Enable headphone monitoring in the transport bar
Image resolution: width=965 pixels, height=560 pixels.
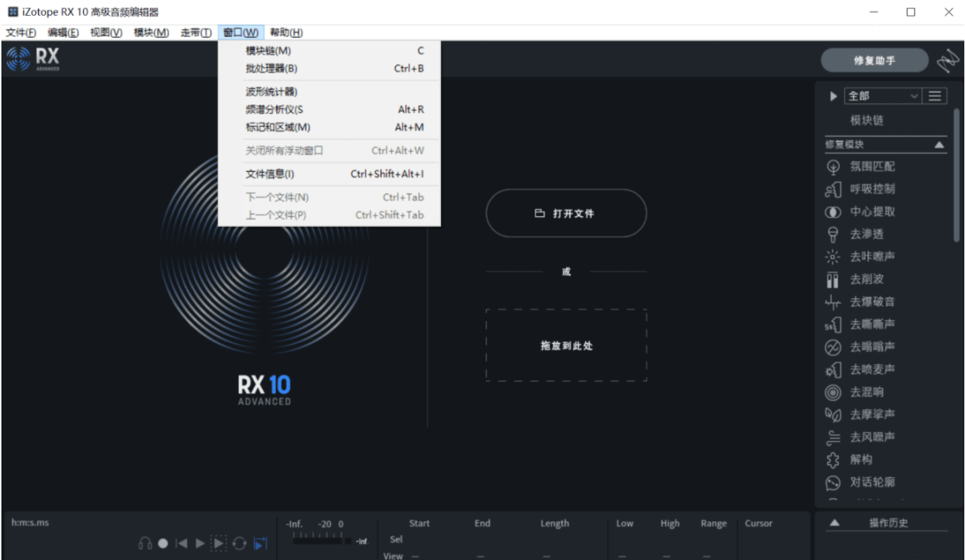(x=145, y=542)
